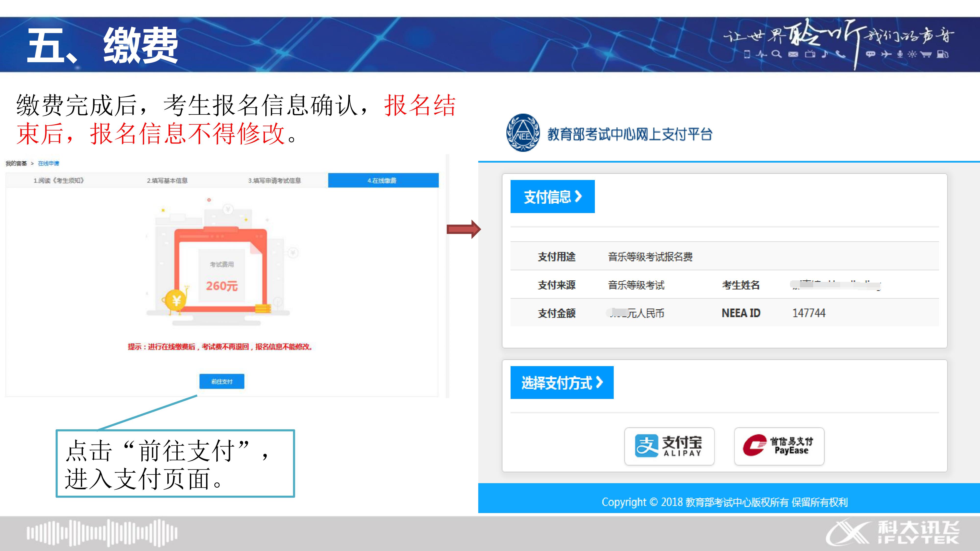Click the 我的音基 breadcrumb link
The width and height of the screenshot is (980, 551).
pos(16,164)
